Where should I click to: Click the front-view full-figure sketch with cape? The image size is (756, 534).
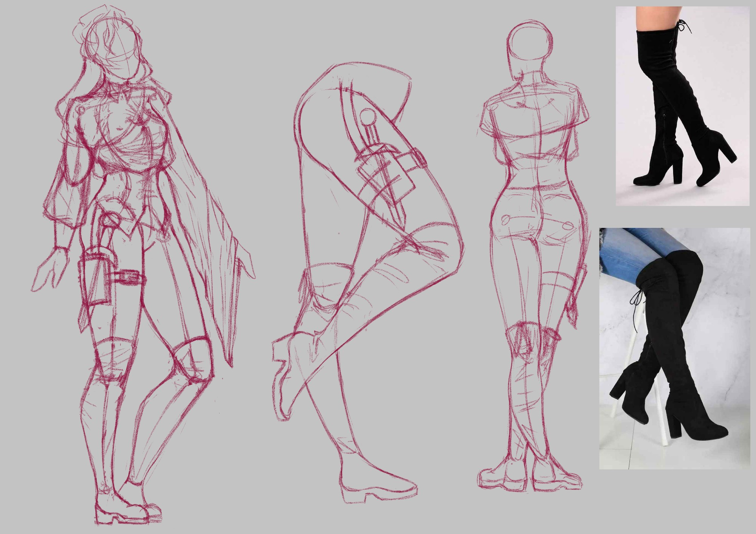[143, 265]
